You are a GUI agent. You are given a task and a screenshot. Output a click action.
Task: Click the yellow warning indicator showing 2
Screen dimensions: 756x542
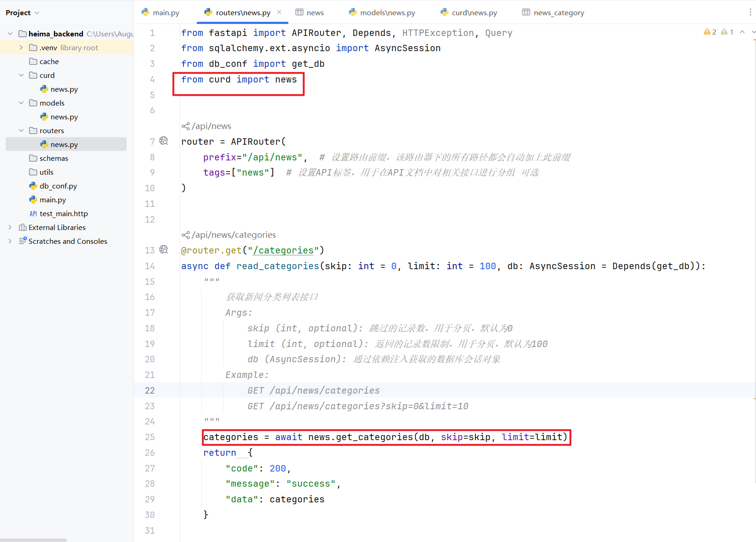709,32
